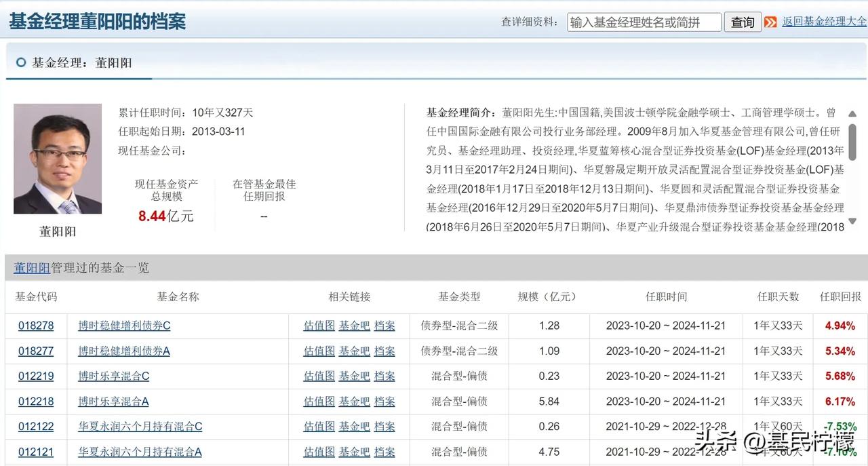Open 档案 for 博时乐享混合C

384,376
